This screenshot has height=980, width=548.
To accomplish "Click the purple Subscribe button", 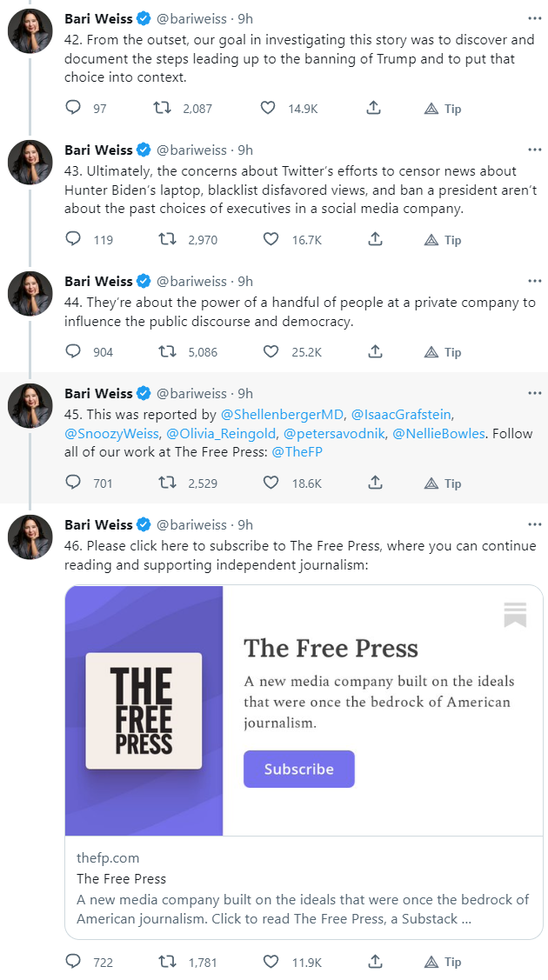I will pos(299,769).
